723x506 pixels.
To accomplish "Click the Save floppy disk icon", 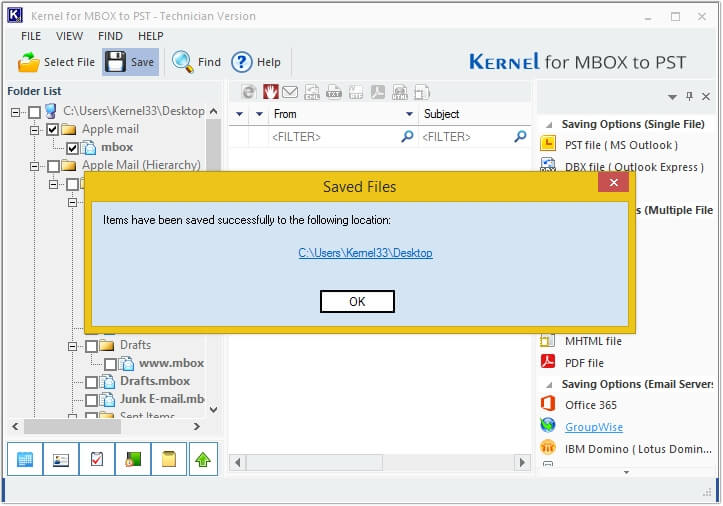I will (115, 62).
